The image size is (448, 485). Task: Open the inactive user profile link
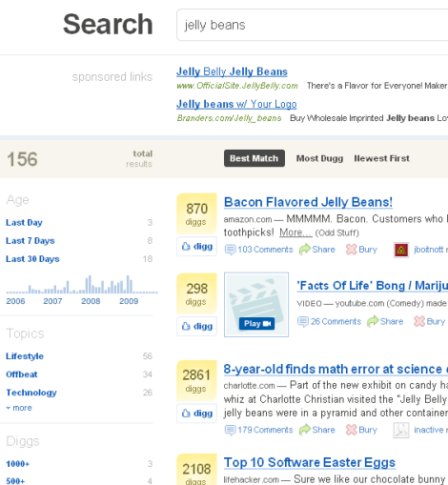(429, 430)
